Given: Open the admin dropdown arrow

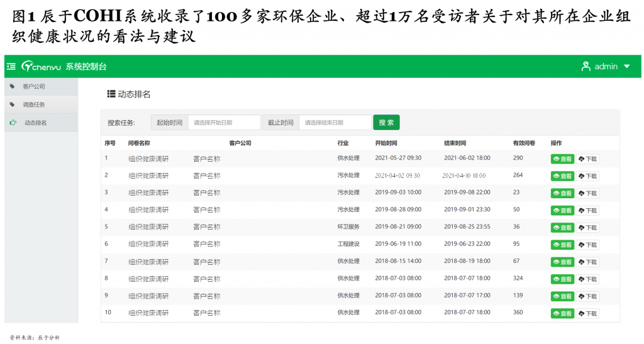Looking at the screenshot, I should [626, 67].
